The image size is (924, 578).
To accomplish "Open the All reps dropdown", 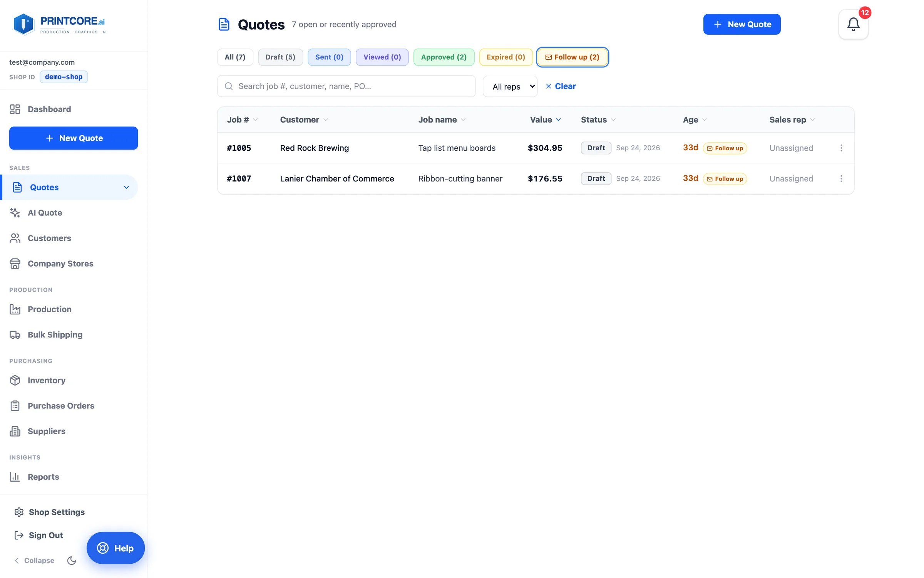I will [x=510, y=86].
